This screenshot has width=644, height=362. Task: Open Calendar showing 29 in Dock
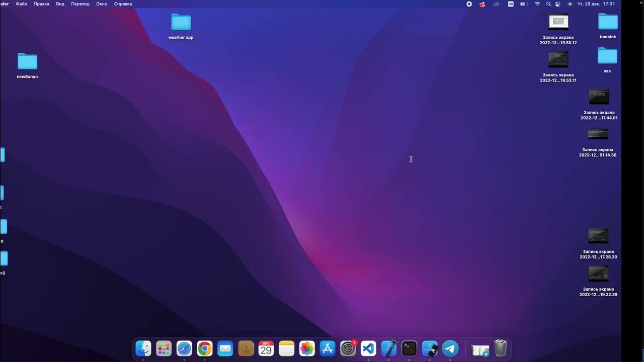click(266, 348)
